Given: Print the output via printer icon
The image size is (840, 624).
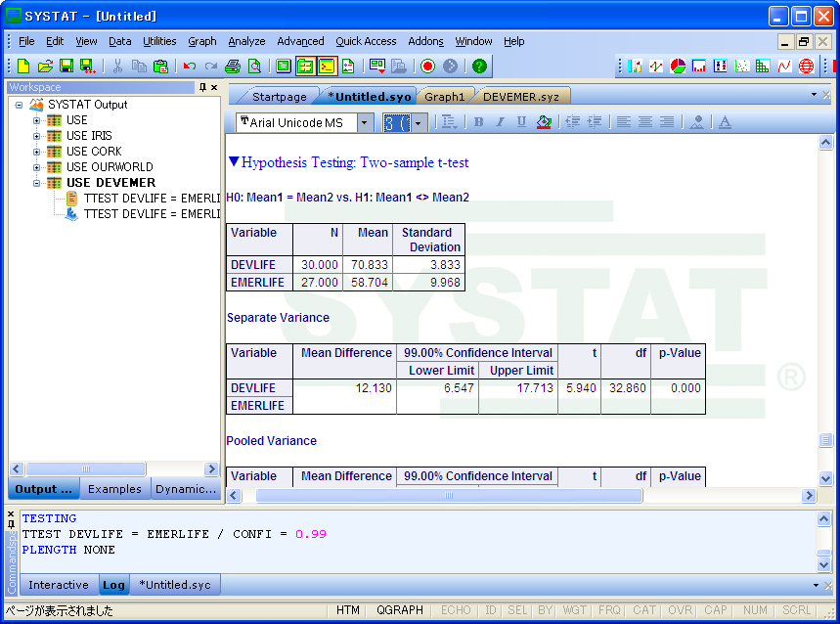Looking at the screenshot, I should 233,66.
